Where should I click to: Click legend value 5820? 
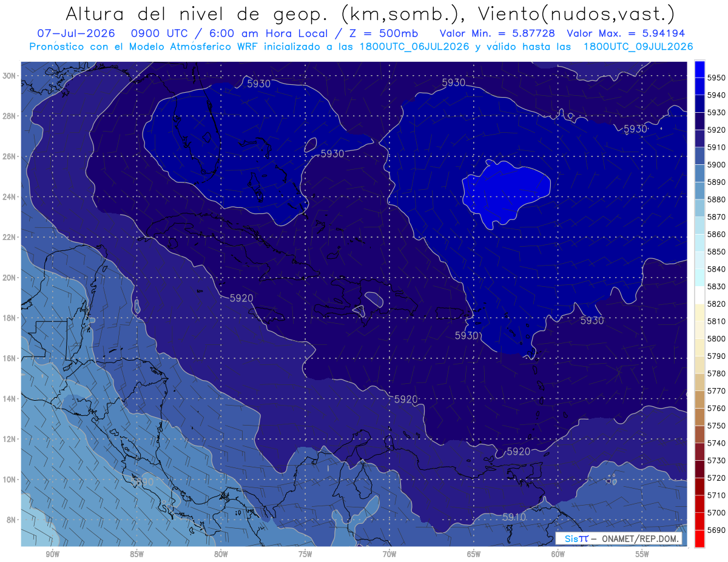click(716, 304)
